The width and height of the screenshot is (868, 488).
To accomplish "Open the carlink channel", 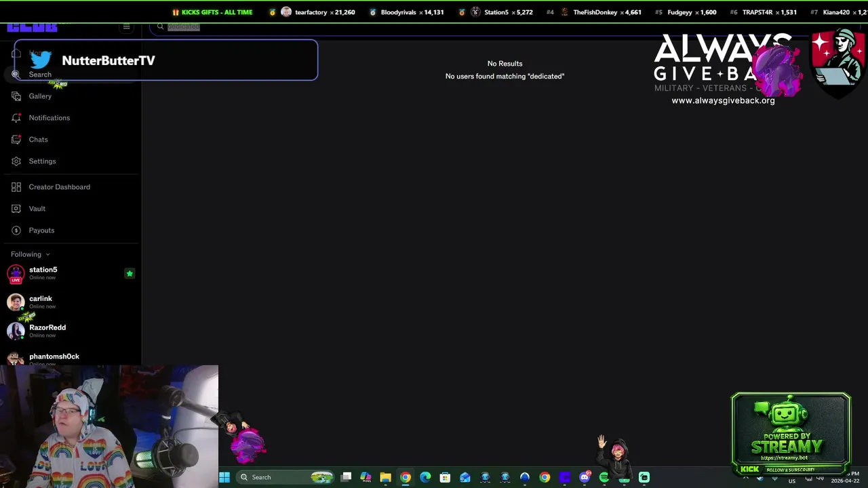I will coord(71,302).
